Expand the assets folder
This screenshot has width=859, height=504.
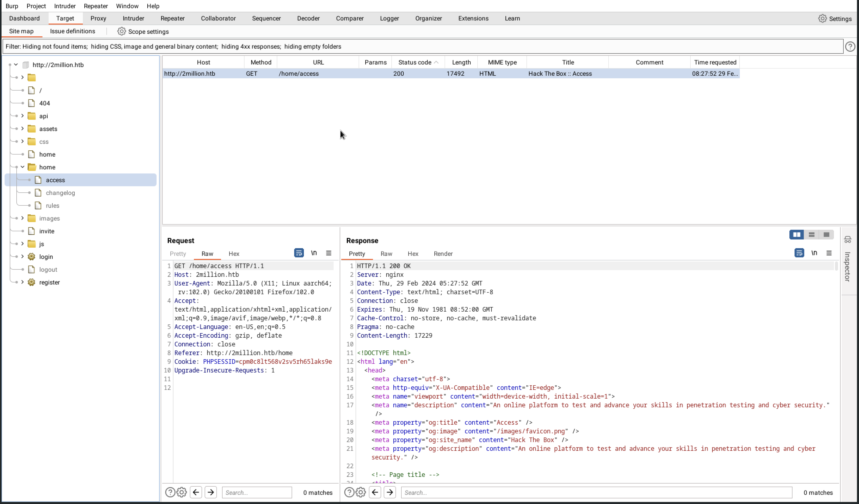pos(23,129)
